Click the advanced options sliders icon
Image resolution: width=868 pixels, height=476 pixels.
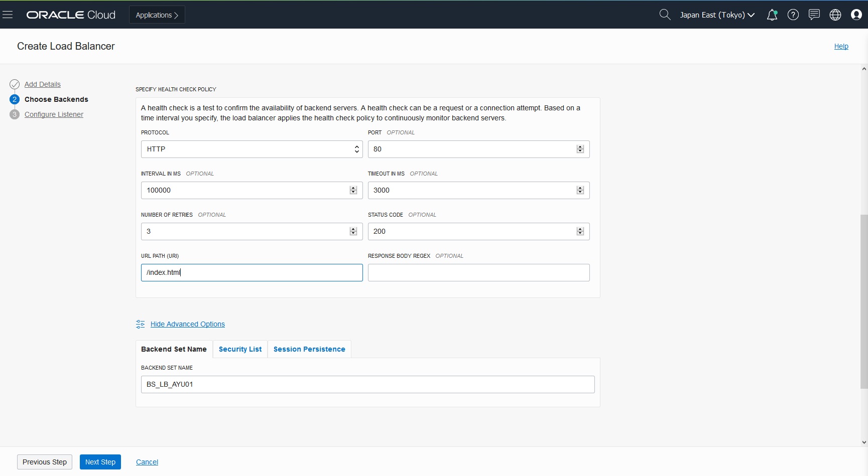pyautogui.click(x=140, y=324)
